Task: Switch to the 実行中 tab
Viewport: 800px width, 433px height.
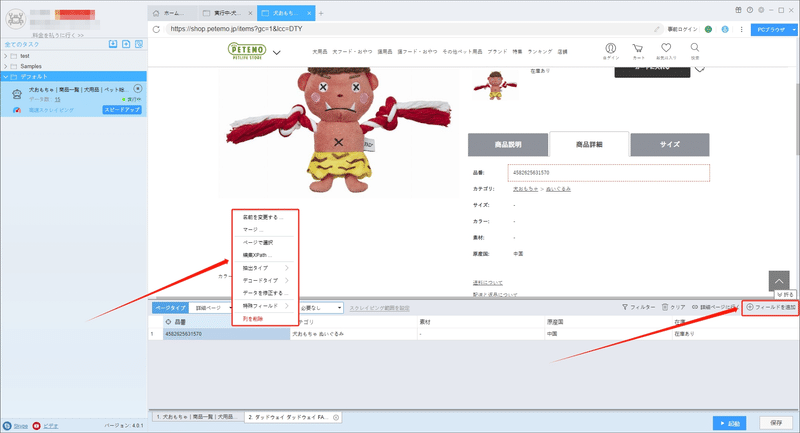Action: [227, 13]
